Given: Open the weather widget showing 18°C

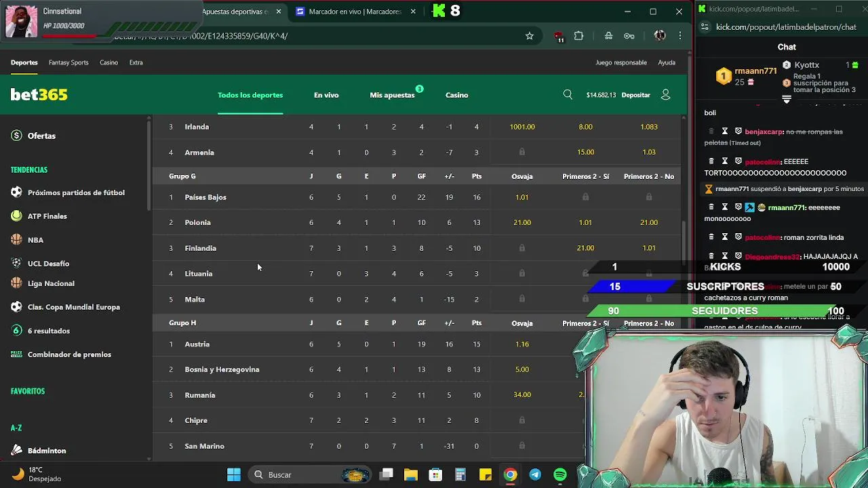Looking at the screenshot, I should pos(37,474).
